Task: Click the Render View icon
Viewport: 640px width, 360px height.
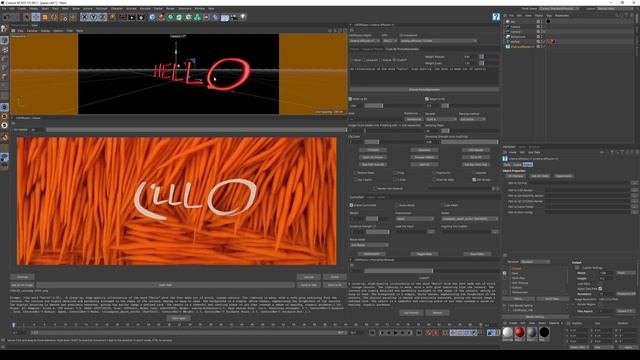Action: pos(122,17)
